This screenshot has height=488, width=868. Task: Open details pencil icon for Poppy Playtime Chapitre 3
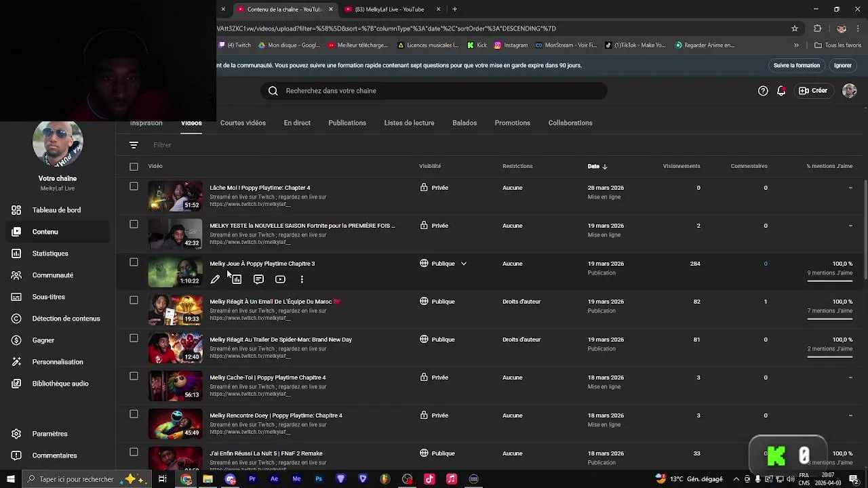(x=215, y=279)
